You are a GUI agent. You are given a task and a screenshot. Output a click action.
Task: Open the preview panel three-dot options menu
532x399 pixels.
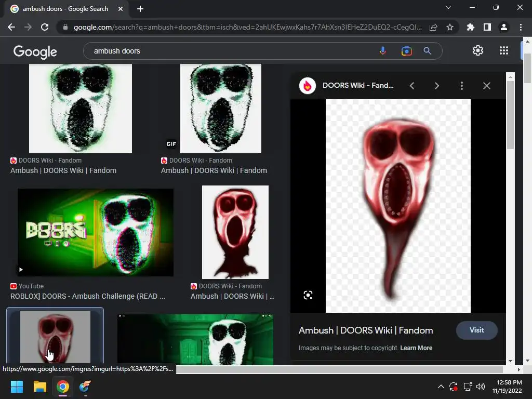pos(462,86)
